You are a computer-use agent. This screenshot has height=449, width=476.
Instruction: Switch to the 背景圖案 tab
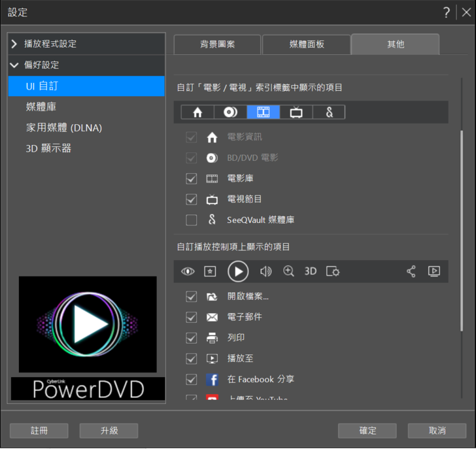pyautogui.click(x=217, y=44)
